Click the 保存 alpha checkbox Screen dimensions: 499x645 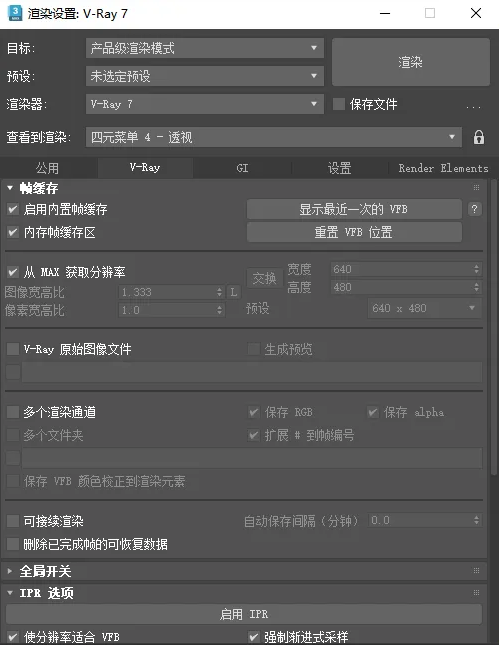click(x=373, y=412)
